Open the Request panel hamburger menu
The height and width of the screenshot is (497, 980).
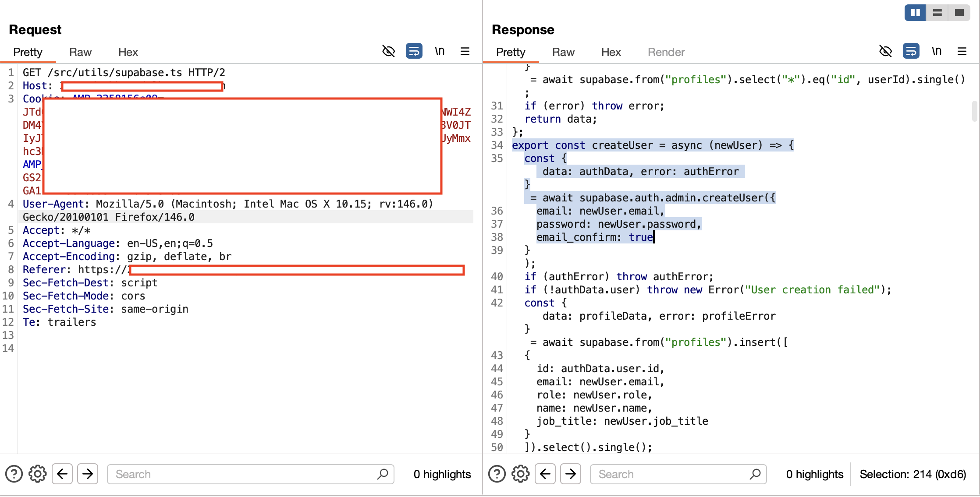click(465, 51)
